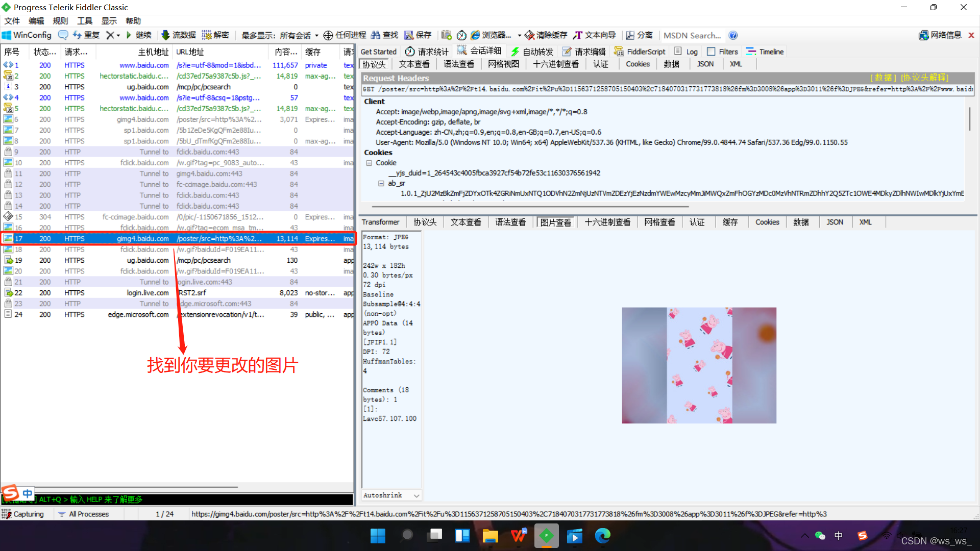Clear cache with 清除缓存
The height and width of the screenshot is (551, 980).
(546, 35)
